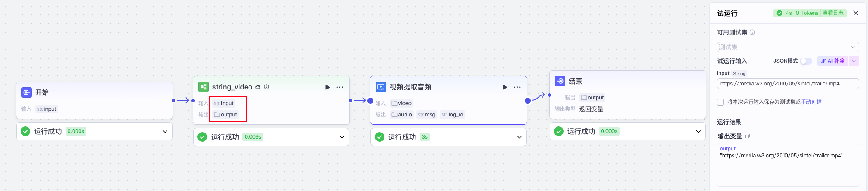This screenshot has width=868, height=191.
Task: Click the 视频提取音频 node icon
Action: click(381, 87)
